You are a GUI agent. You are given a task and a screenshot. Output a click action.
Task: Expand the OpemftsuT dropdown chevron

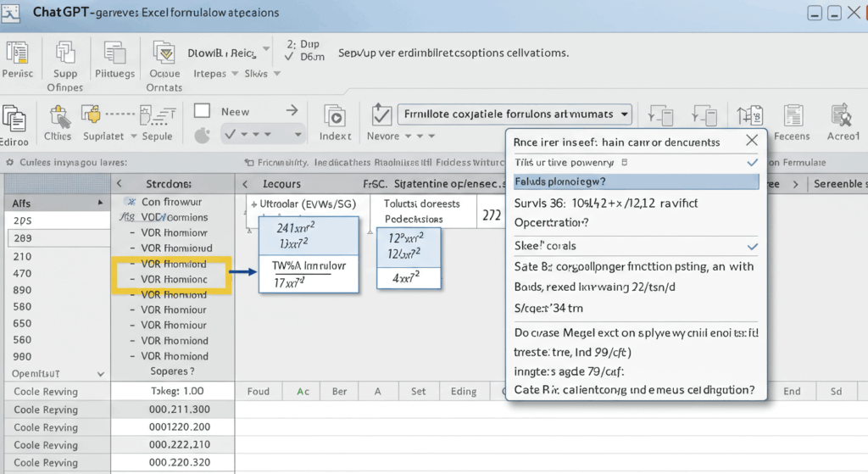[101, 374]
